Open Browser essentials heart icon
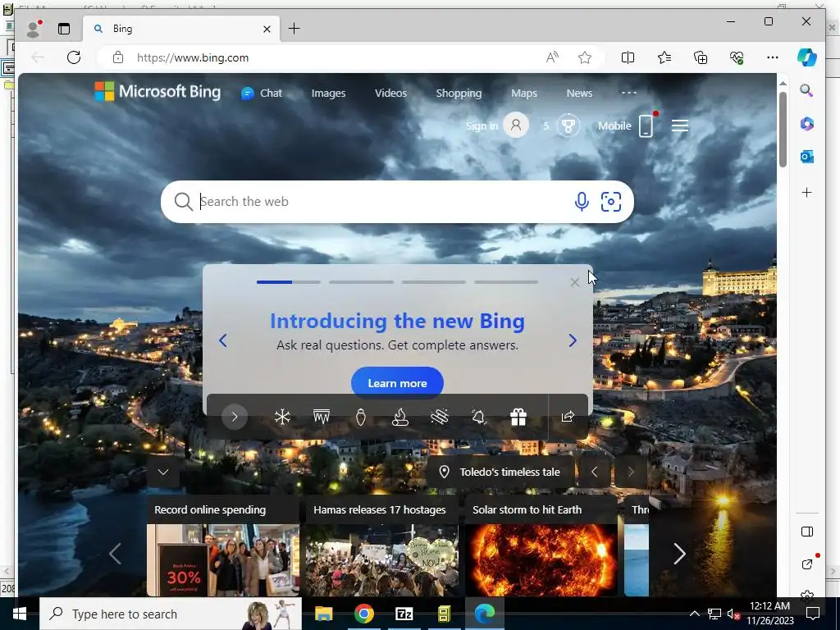The height and width of the screenshot is (630, 840). tap(737, 57)
